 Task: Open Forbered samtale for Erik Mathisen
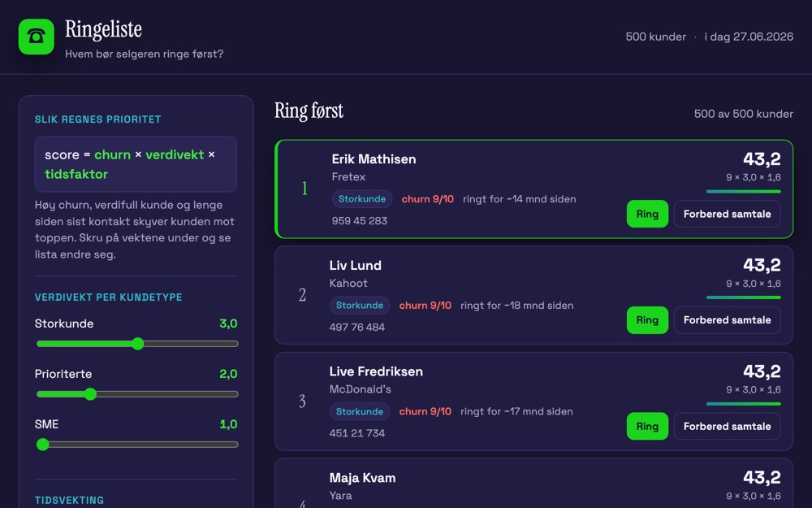[727, 214]
